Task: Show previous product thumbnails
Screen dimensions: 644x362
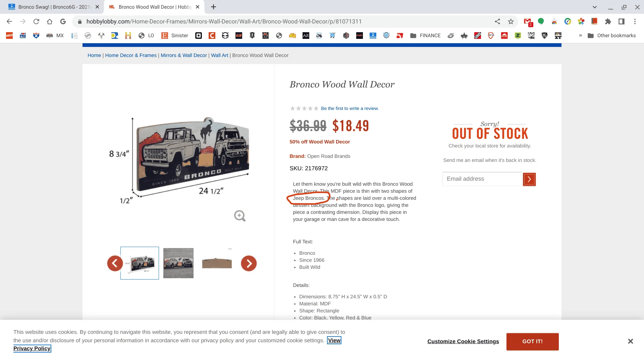Action: coord(115,263)
